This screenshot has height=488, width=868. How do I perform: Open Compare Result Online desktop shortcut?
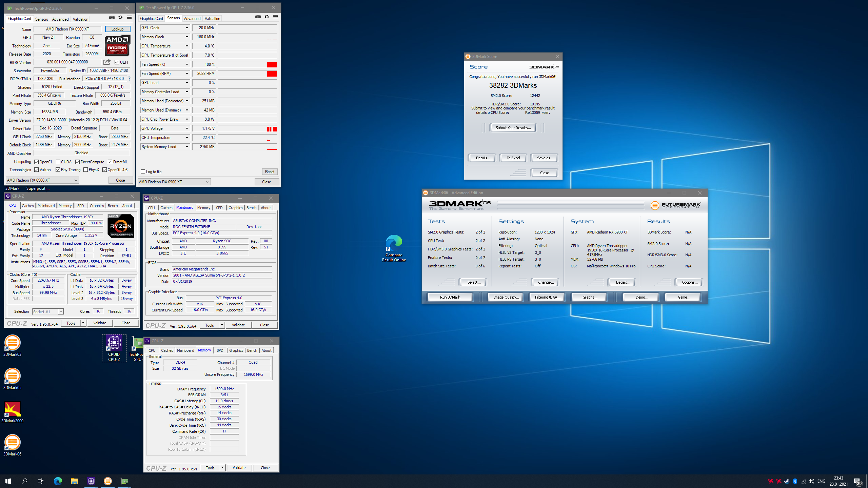(x=394, y=248)
